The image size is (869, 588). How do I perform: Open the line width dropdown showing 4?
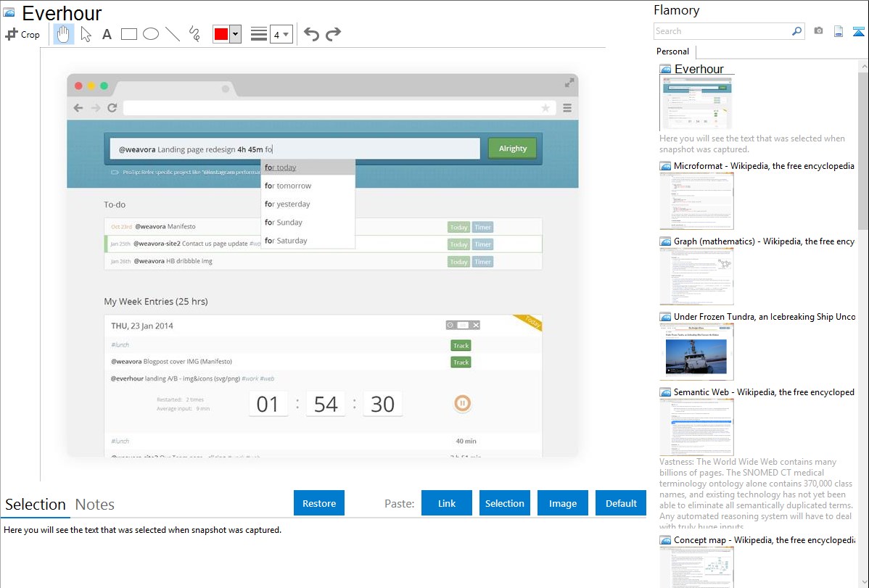coord(281,34)
